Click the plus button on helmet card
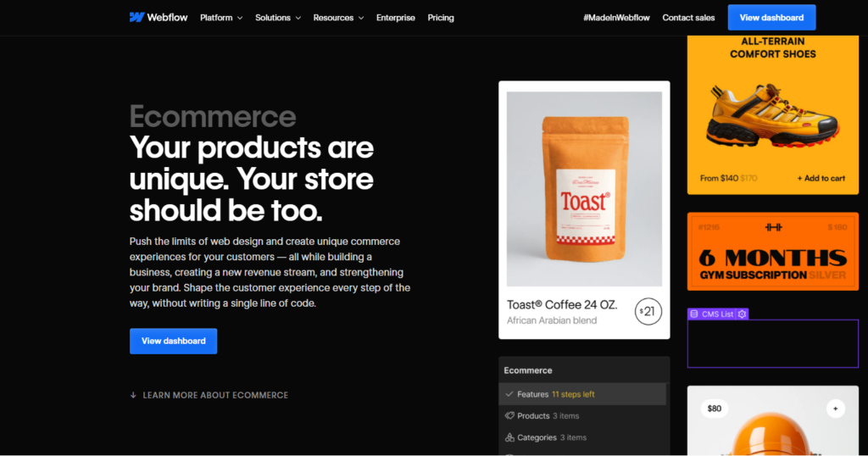 click(x=835, y=409)
